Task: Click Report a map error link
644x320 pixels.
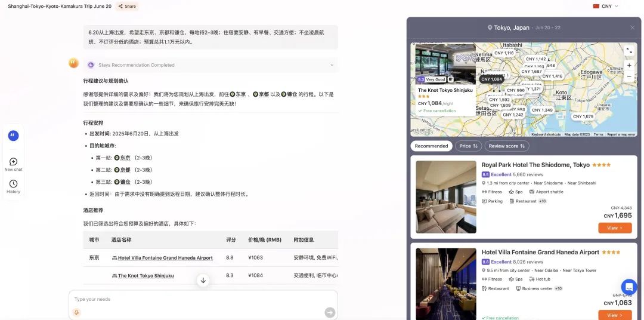Action: tap(621, 134)
